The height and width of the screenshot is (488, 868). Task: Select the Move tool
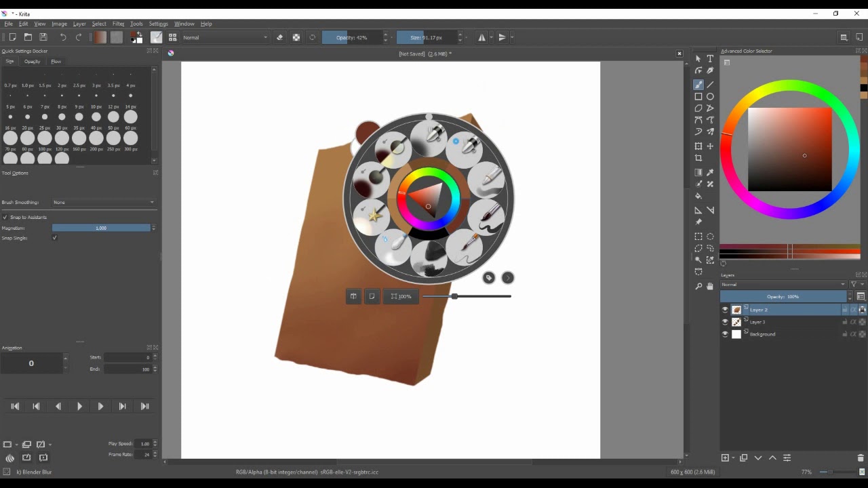(x=710, y=146)
